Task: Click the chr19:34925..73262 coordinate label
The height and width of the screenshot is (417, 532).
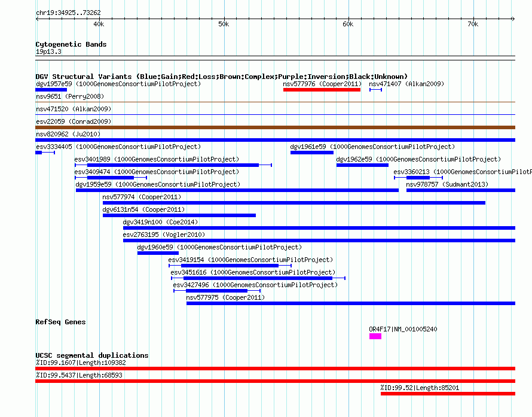Action: (68, 13)
